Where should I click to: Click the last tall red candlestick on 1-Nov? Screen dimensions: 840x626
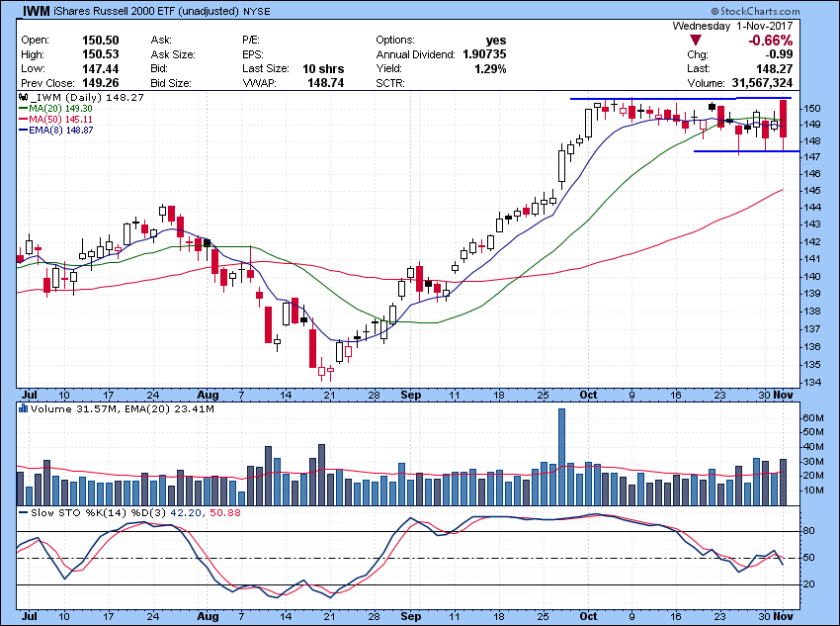click(x=784, y=118)
